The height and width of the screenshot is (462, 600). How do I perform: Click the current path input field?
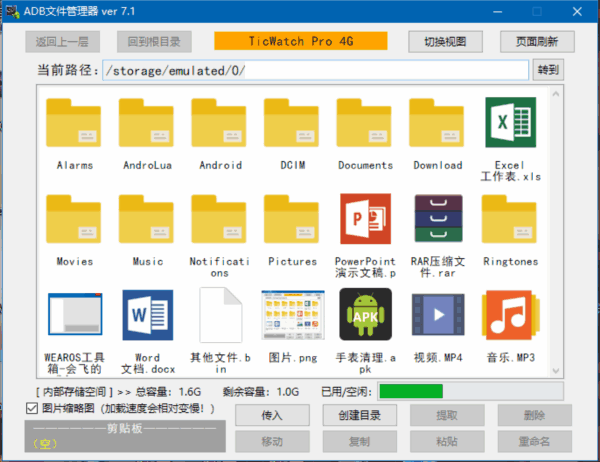315,71
